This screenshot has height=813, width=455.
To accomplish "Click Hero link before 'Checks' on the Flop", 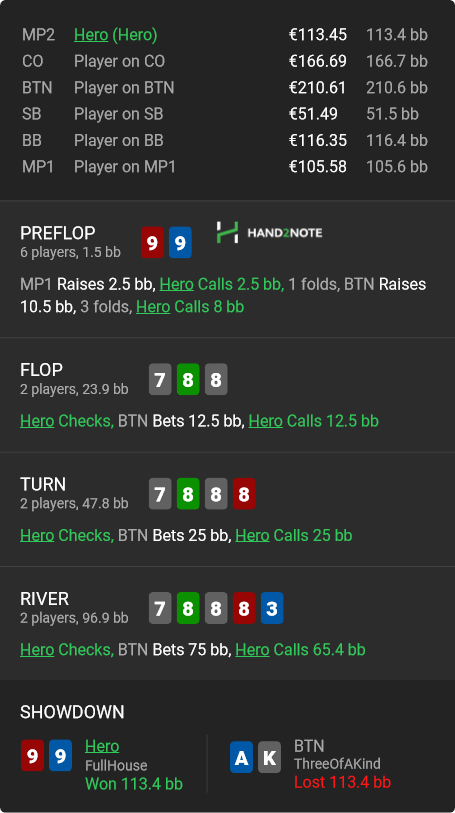I will coord(37,421).
